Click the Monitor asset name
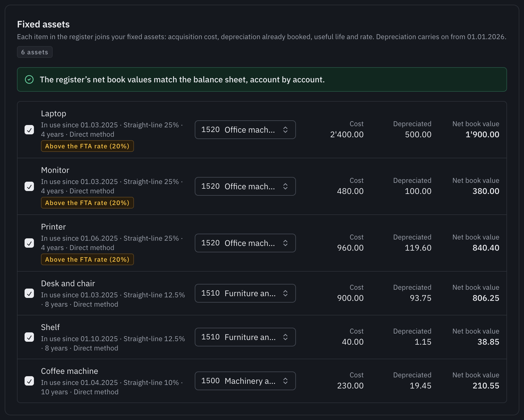The image size is (524, 420). pos(55,170)
